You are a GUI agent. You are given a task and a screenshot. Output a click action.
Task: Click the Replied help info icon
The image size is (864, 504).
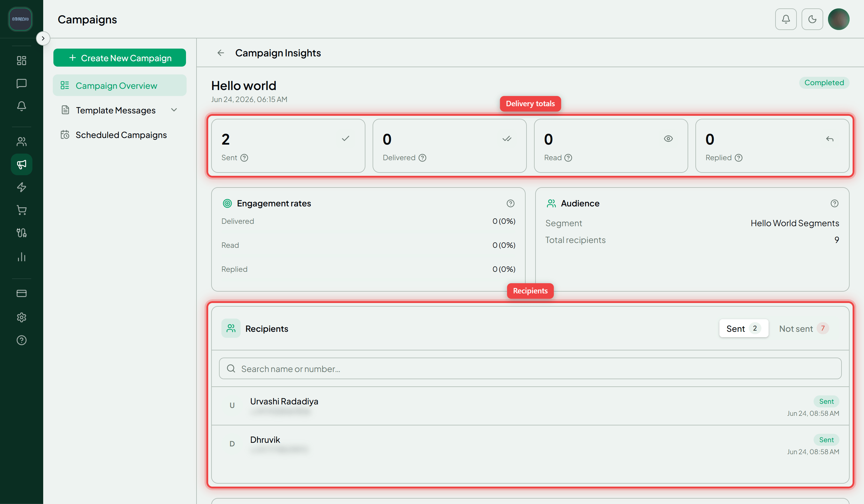[739, 158]
